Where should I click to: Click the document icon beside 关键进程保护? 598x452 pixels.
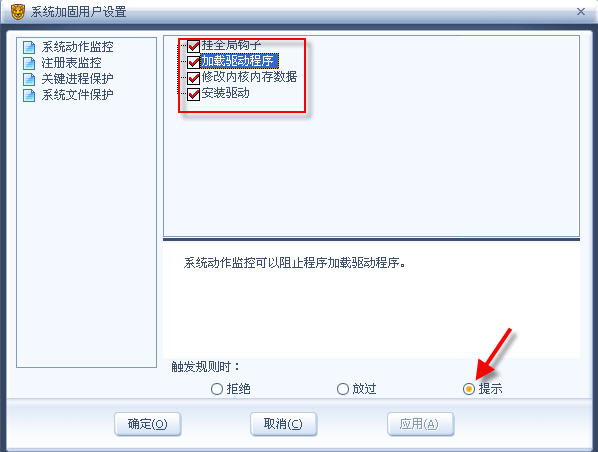tap(29, 79)
